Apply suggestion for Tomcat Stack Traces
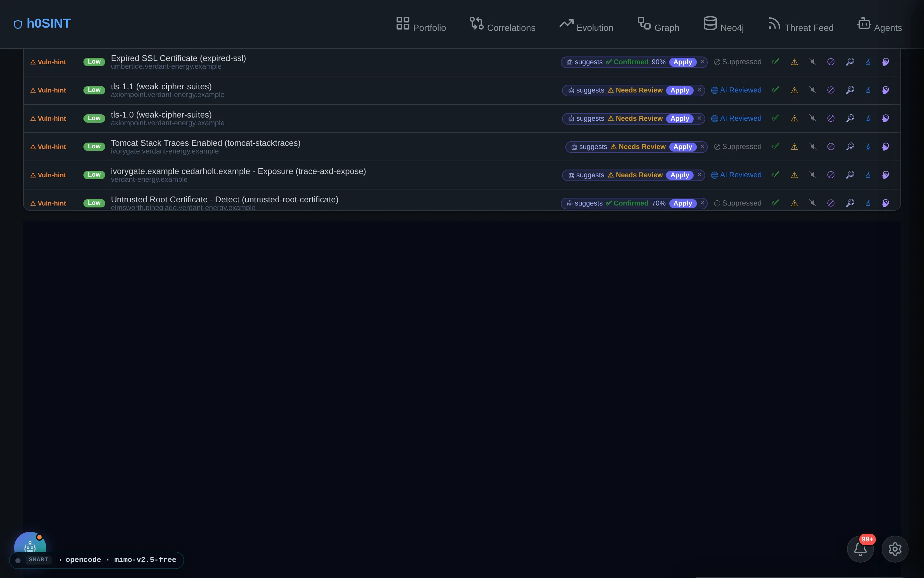 pyautogui.click(x=682, y=147)
